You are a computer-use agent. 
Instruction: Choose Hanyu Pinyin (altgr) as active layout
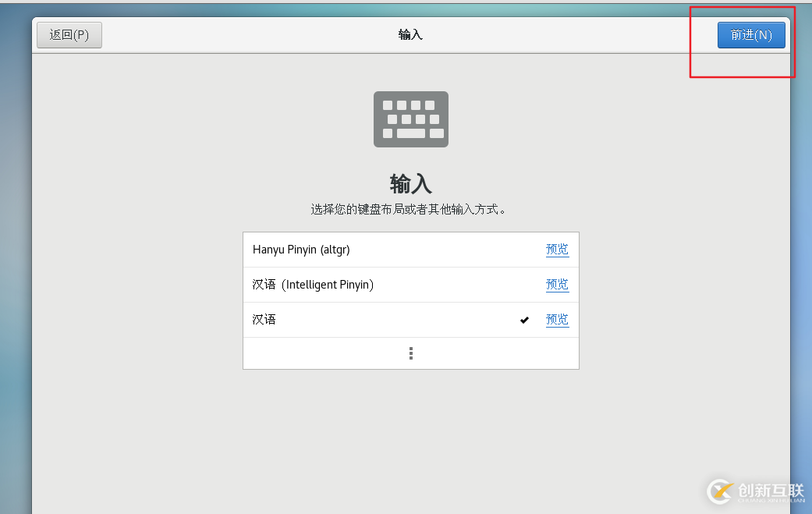coord(351,249)
